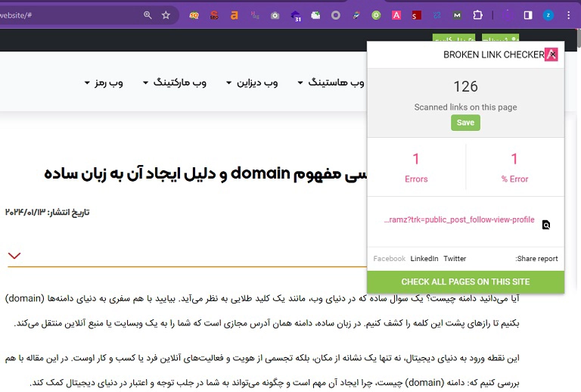The height and width of the screenshot is (392, 581).
Task: Open the Extensions puzzle piece menu
Action: (477, 15)
